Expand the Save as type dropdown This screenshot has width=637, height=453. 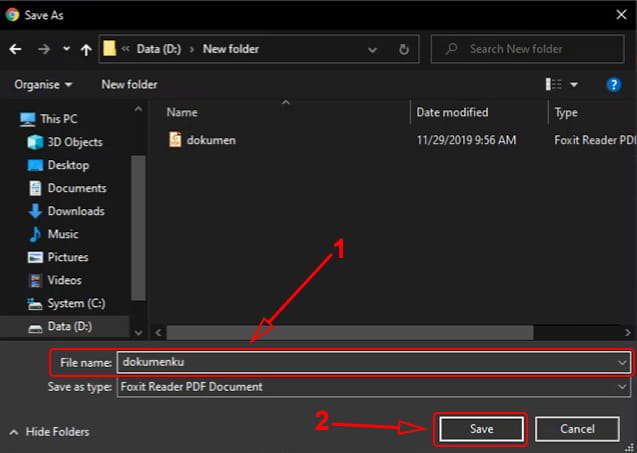pyautogui.click(x=622, y=387)
